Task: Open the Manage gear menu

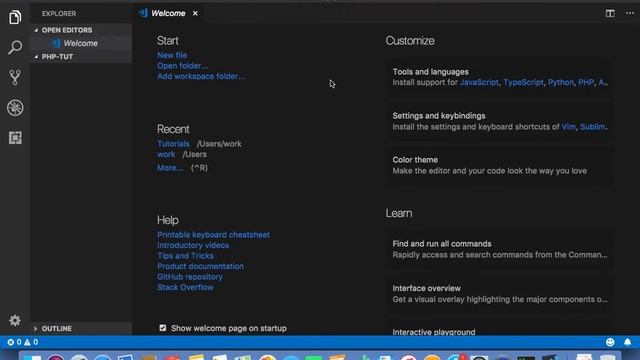Action: point(15,320)
